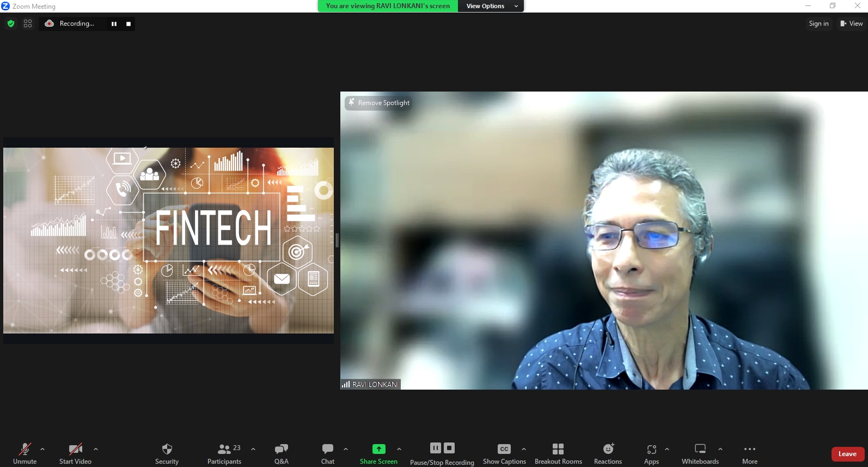The height and width of the screenshot is (467, 868).
Task: Open Whiteboards
Action: [x=700, y=453]
